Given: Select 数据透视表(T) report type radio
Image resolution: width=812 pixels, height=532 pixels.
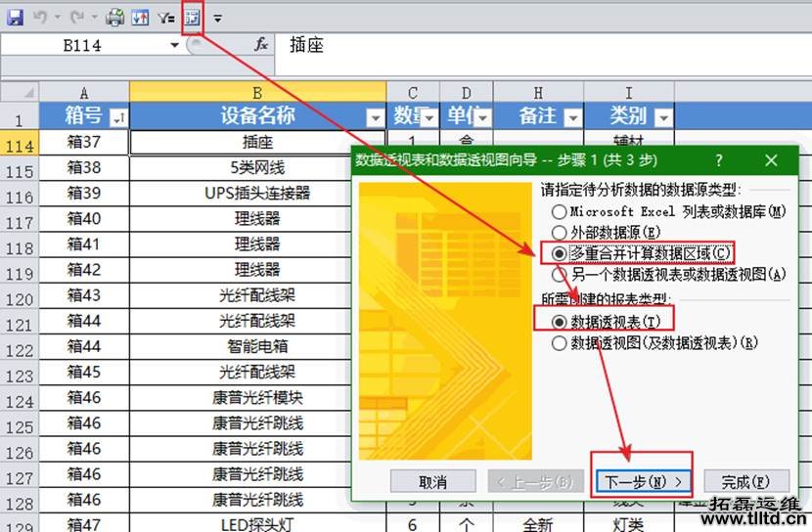Looking at the screenshot, I should point(560,322).
